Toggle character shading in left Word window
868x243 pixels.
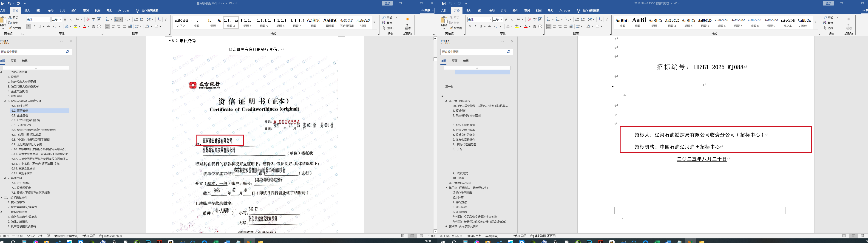pos(93,27)
